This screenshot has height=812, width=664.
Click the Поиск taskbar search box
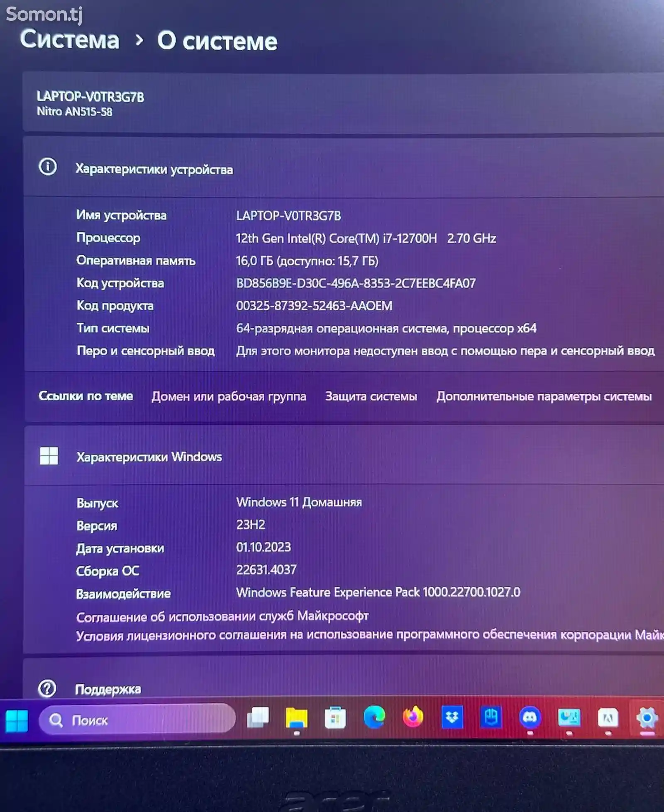click(137, 720)
